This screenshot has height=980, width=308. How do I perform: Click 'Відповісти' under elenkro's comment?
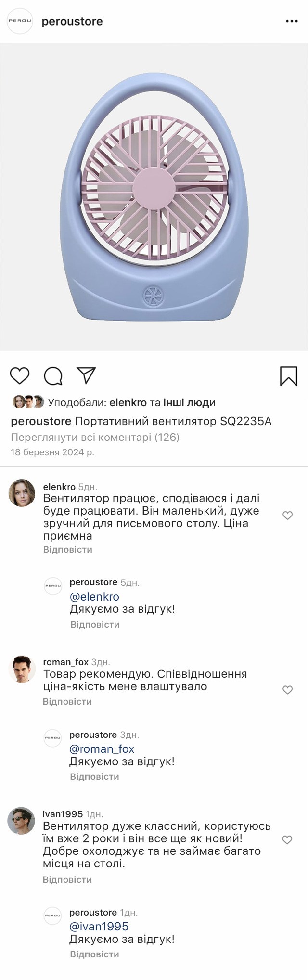tap(68, 549)
